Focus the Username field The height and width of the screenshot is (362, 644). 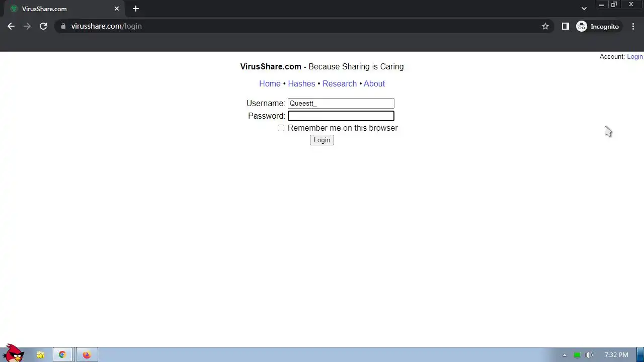tap(341, 103)
